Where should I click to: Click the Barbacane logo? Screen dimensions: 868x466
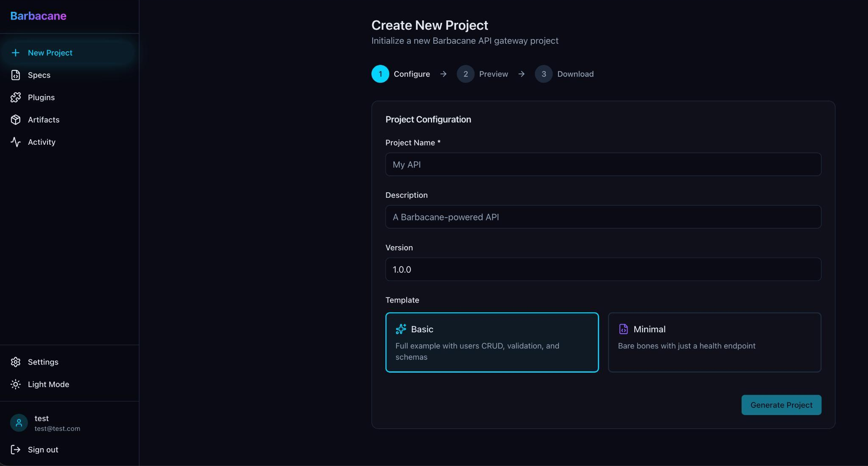(x=38, y=16)
